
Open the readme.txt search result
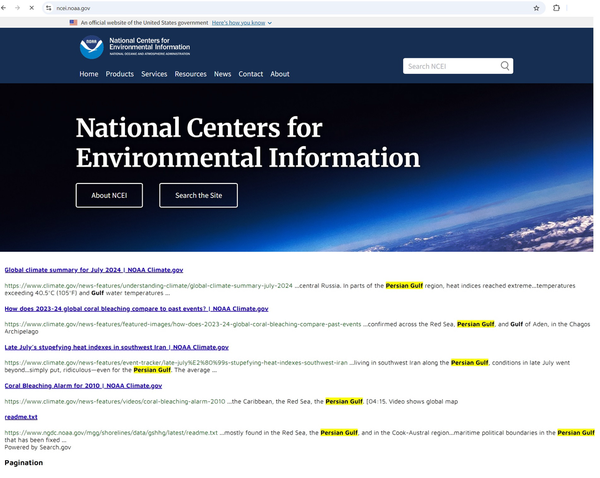[x=21, y=417]
